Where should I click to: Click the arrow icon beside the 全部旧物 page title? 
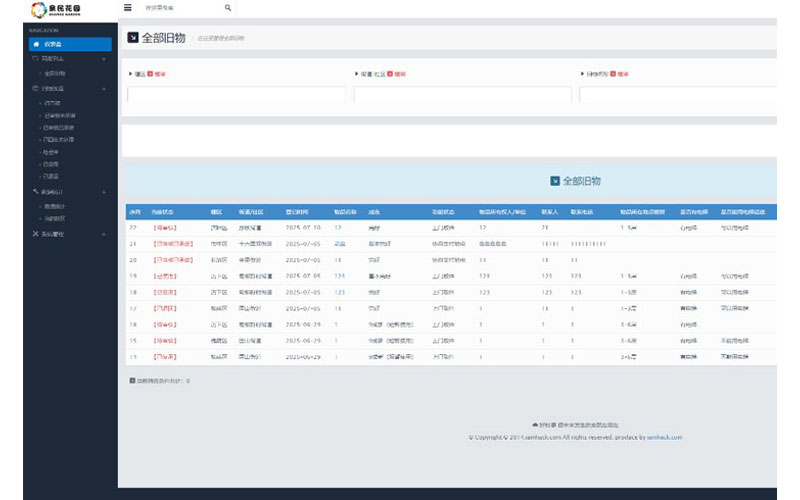tap(133, 38)
